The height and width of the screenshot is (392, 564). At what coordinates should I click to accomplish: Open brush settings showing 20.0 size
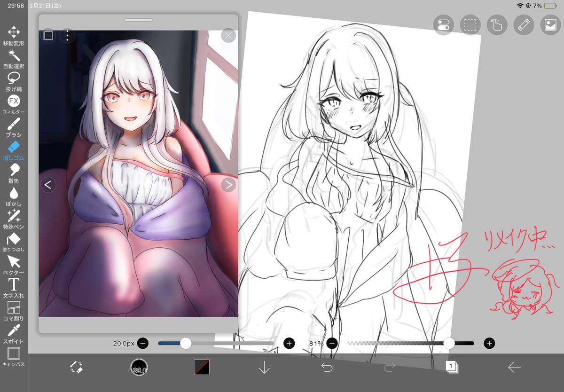pyautogui.click(x=139, y=367)
